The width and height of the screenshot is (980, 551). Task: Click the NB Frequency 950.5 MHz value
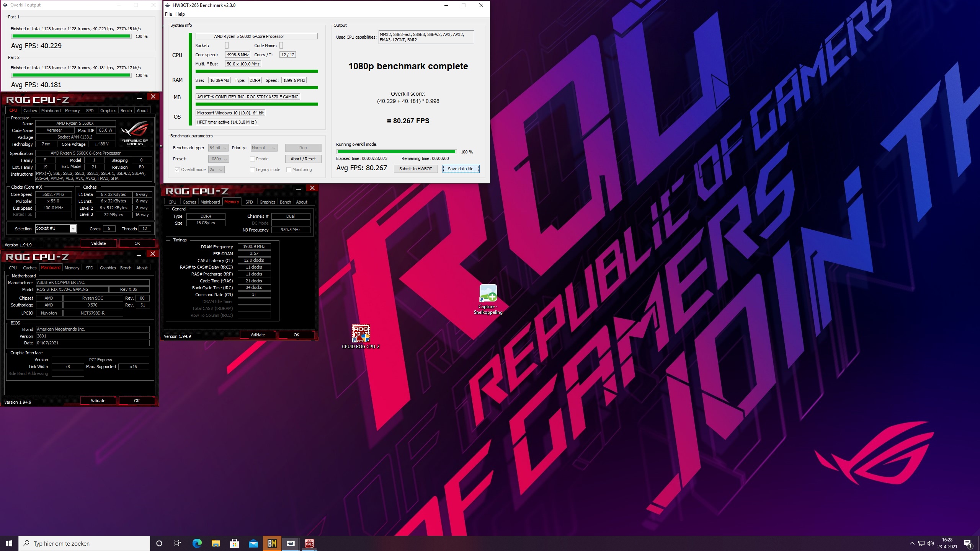[x=291, y=230]
